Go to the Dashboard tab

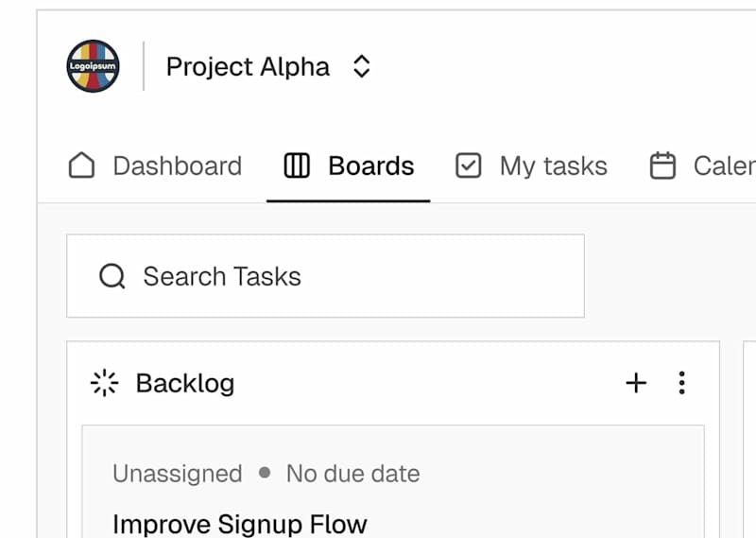click(177, 166)
